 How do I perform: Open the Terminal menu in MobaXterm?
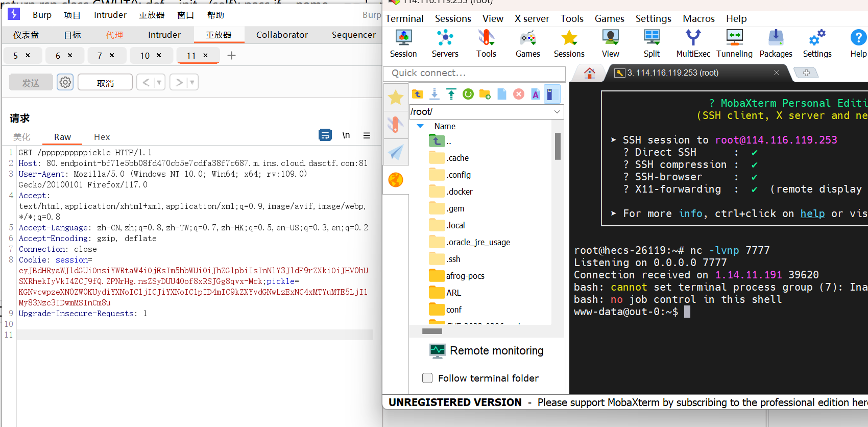(404, 18)
